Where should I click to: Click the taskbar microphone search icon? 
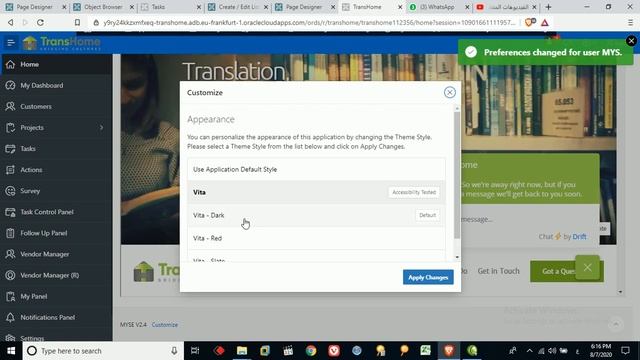[174, 351]
